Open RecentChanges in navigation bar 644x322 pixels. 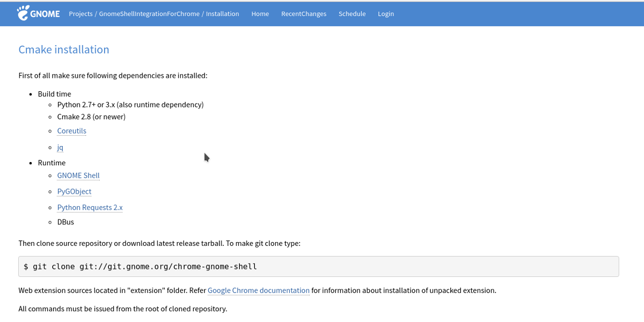tap(304, 14)
